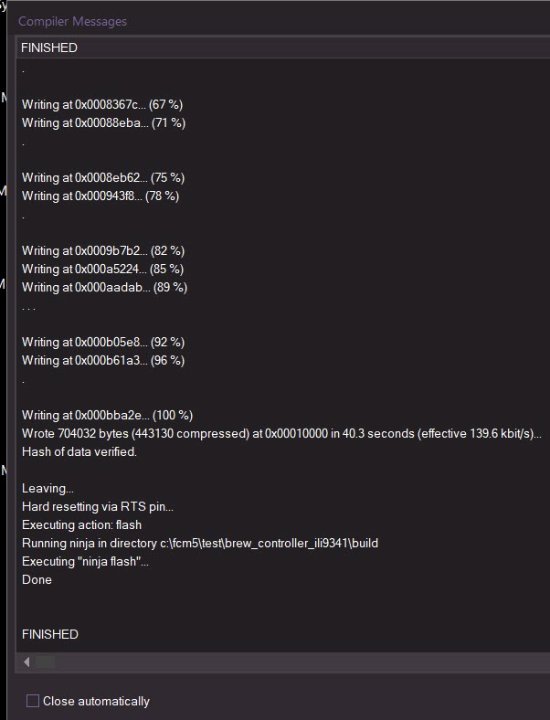Click the Hash of data verified line
Viewport: 550px width, 720px height.
coord(79,452)
